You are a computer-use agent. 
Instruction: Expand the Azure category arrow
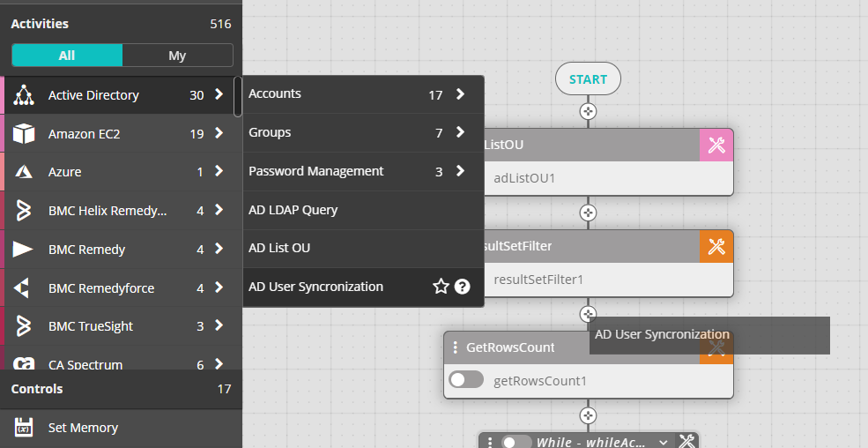(x=219, y=171)
